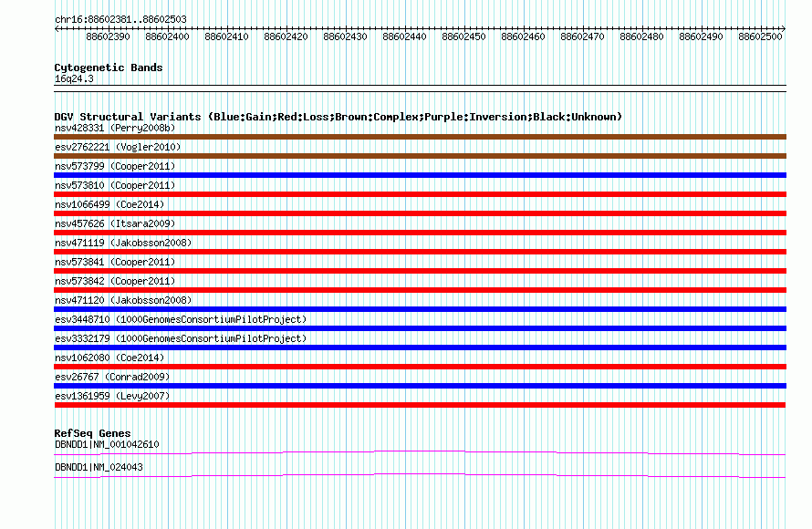
Task: Click ruler position 88602410
Action: click(227, 36)
